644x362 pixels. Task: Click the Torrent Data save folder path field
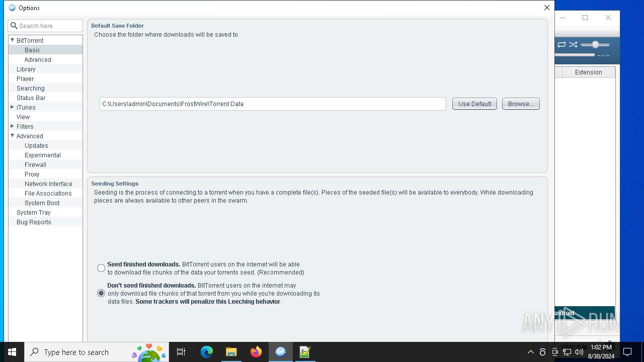[x=273, y=104]
